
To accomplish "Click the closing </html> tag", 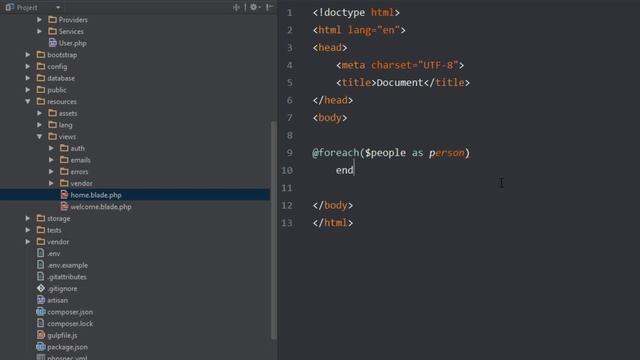I will (333, 223).
